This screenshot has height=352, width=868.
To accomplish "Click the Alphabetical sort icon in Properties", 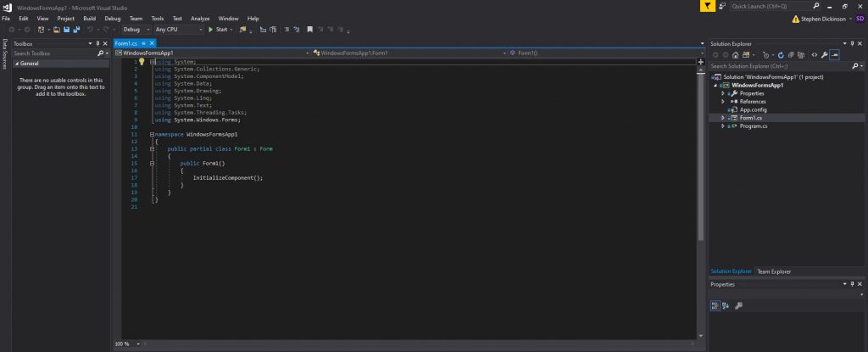I will pos(726,305).
